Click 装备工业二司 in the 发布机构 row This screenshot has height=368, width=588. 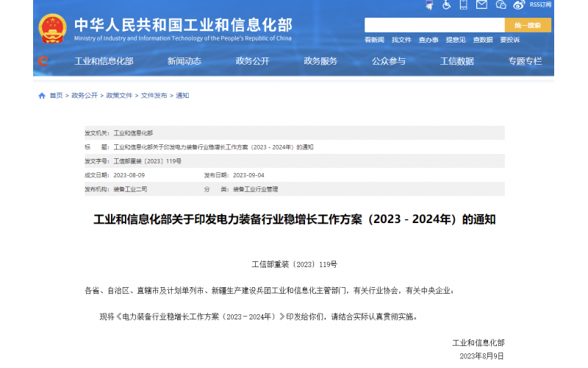click(x=130, y=189)
